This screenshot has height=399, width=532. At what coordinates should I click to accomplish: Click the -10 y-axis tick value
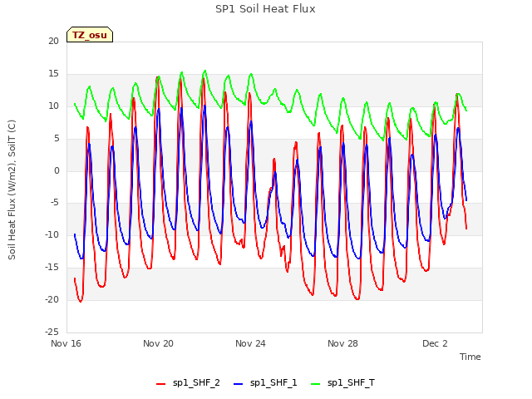point(52,234)
